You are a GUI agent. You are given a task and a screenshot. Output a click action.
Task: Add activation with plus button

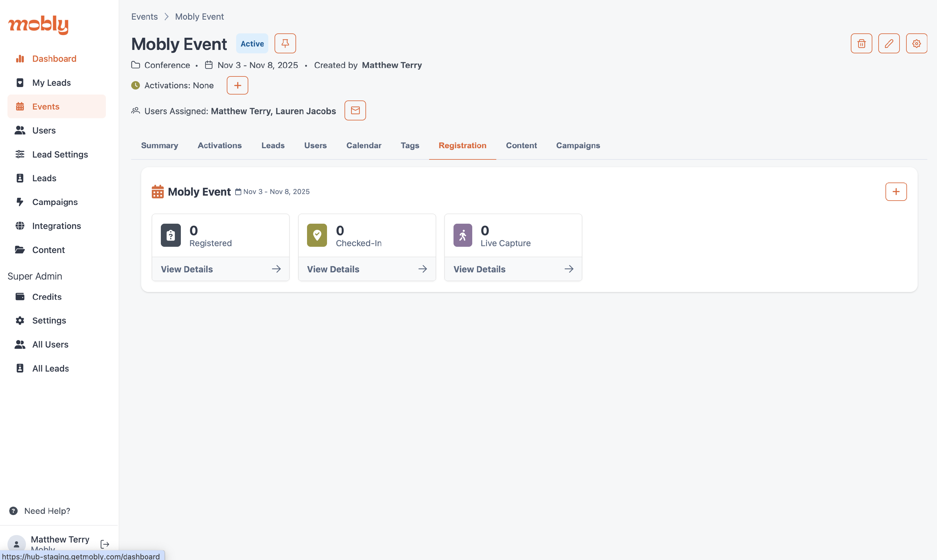coord(237,85)
